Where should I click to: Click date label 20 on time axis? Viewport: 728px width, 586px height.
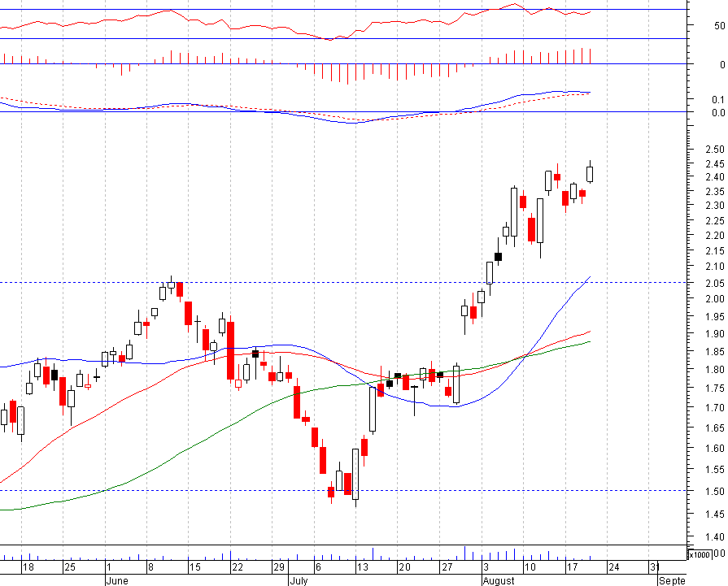click(405, 567)
